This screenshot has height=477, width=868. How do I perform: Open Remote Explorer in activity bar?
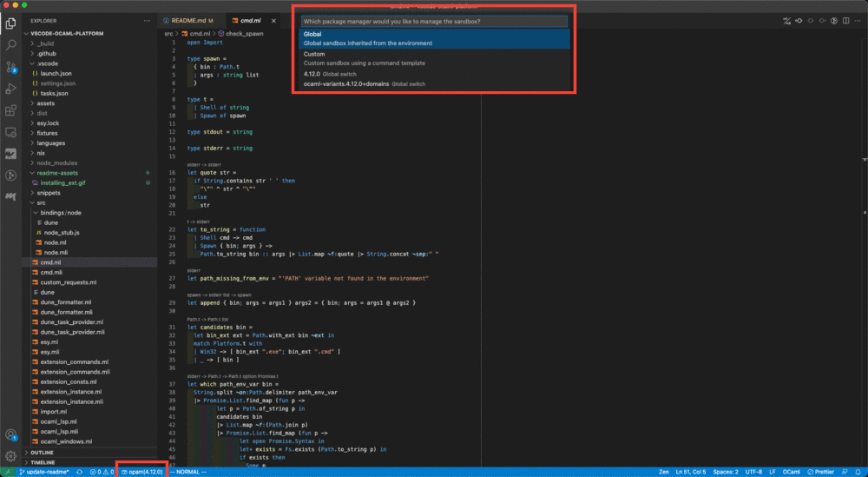[x=10, y=132]
